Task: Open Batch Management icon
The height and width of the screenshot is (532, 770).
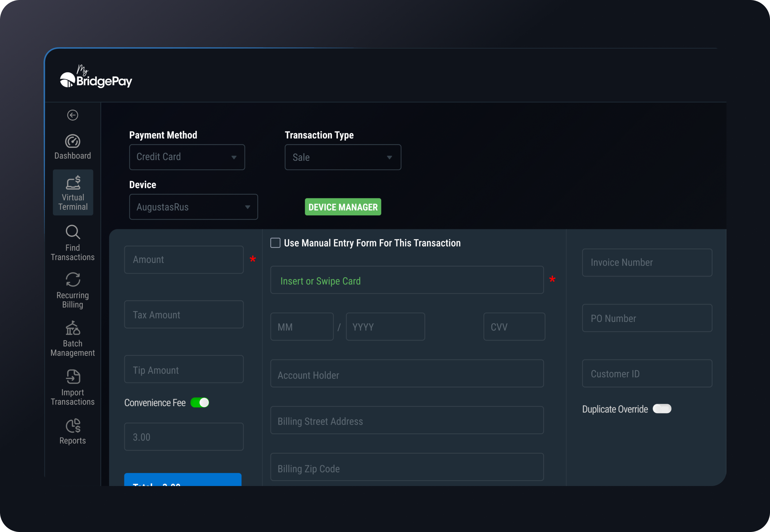Action: tap(72, 328)
